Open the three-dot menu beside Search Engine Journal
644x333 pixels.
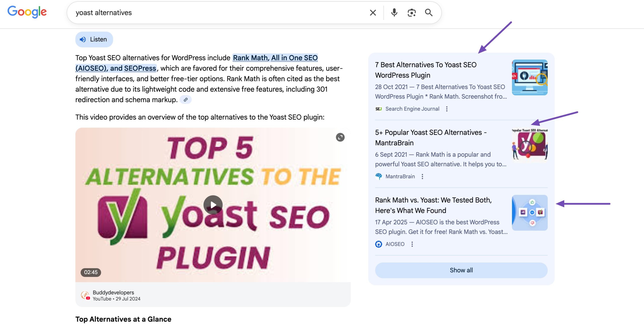click(x=447, y=109)
